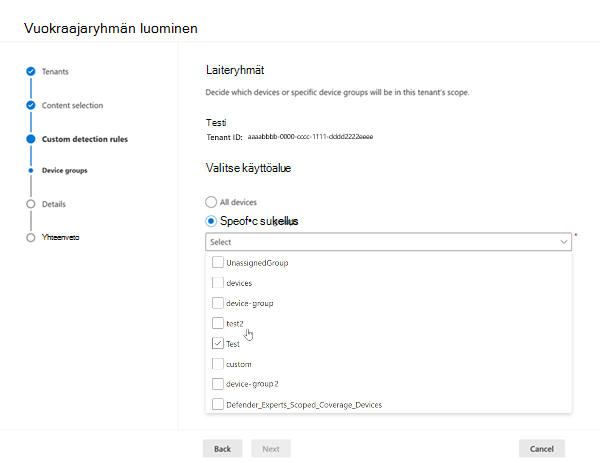Click the Back button

[x=222, y=448]
